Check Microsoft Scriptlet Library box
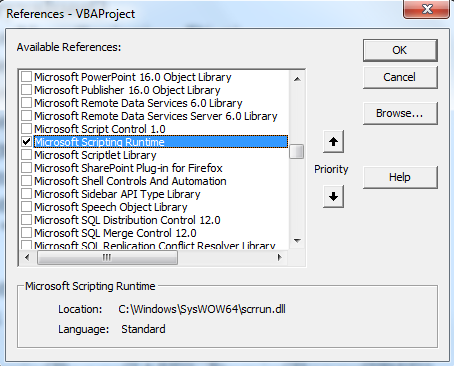454x366 pixels. [27, 155]
